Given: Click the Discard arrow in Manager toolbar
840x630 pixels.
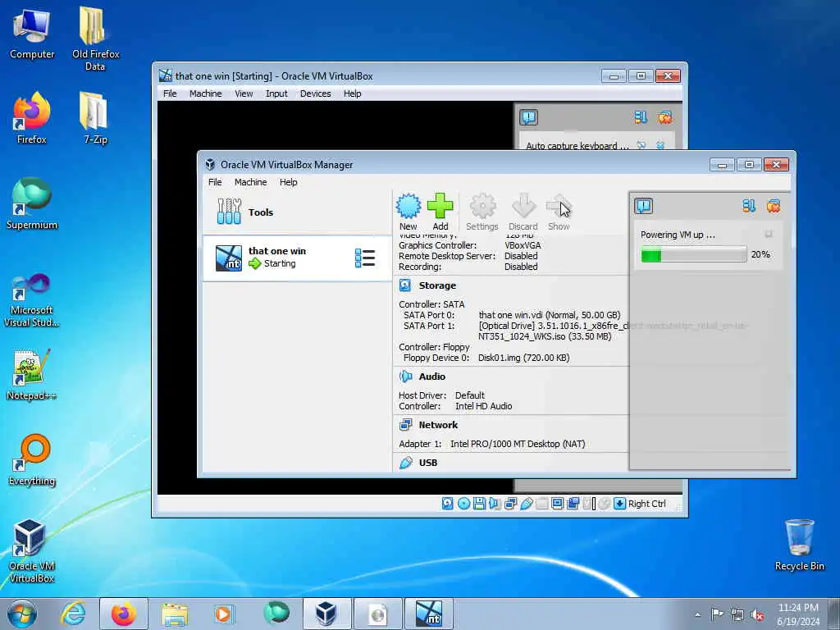Looking at the screenshot, I should 523,212.
